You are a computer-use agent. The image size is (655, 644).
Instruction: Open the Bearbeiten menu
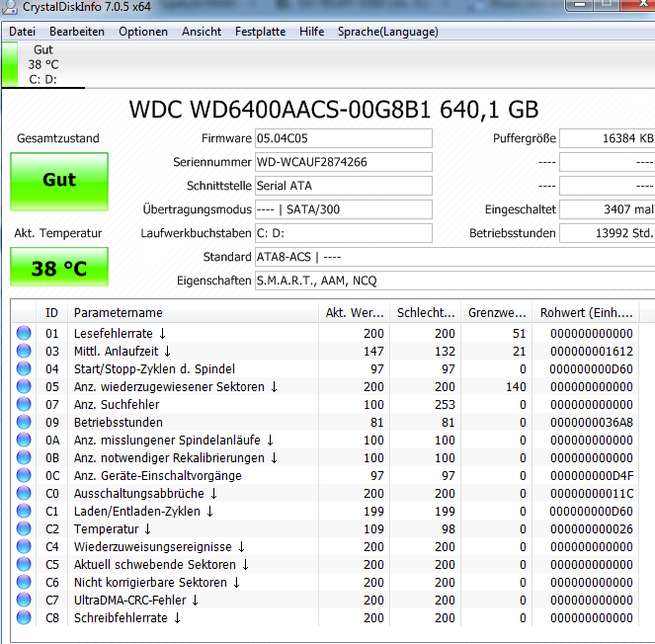pos(77,32)
